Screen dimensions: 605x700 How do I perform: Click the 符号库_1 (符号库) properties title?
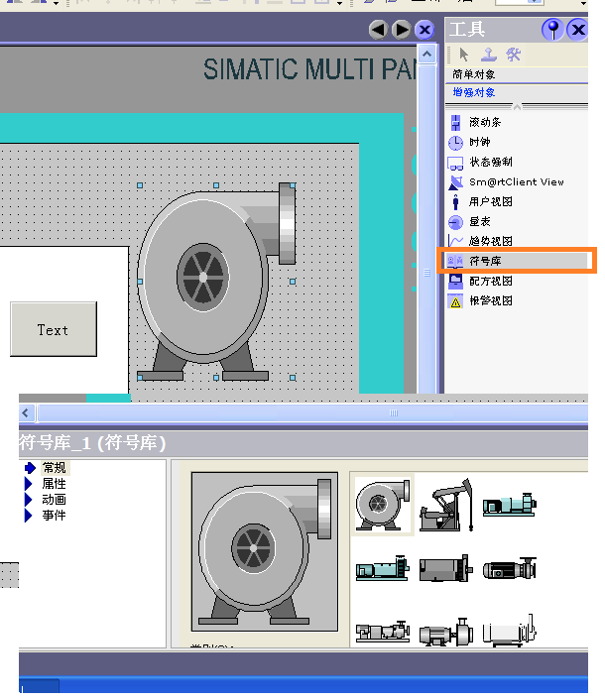(x=92, y=443)
